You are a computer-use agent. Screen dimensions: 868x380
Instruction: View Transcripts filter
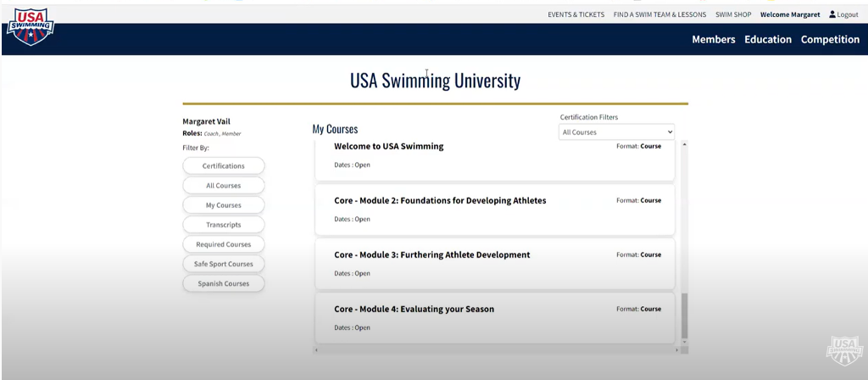(224, 225)
